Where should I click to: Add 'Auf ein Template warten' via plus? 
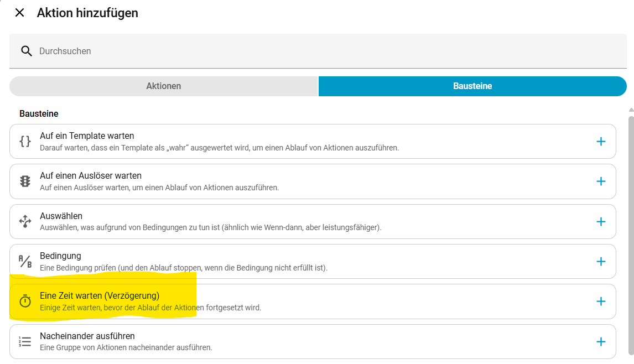point(601,142)
